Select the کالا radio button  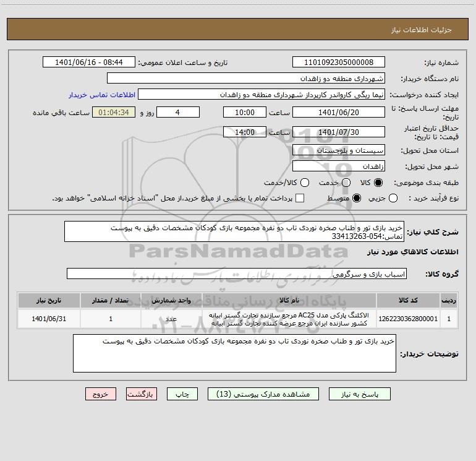378,183
